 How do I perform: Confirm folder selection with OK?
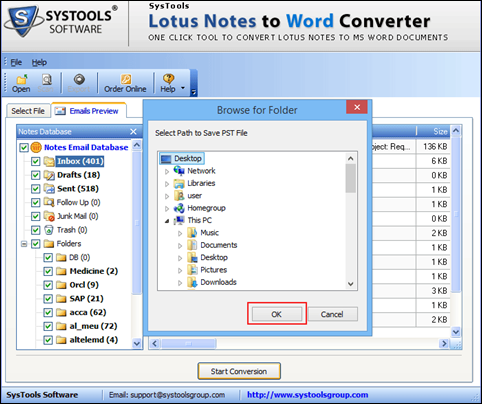point(276,314)
